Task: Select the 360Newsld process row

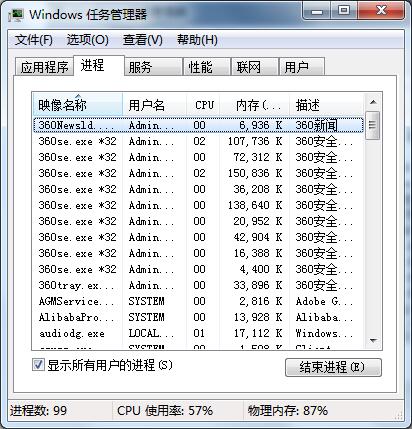Action: pos(198,125)
